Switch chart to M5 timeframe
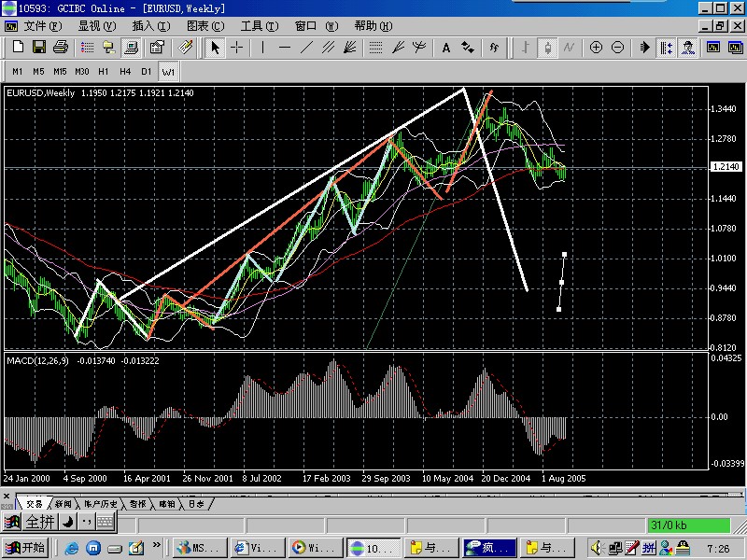 click(x=38, y=72)
